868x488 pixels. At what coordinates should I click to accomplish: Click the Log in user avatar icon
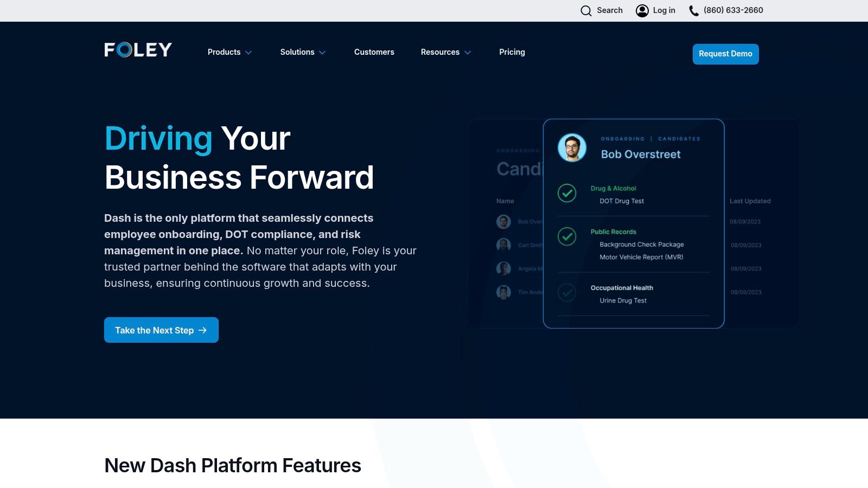(642, 11)
